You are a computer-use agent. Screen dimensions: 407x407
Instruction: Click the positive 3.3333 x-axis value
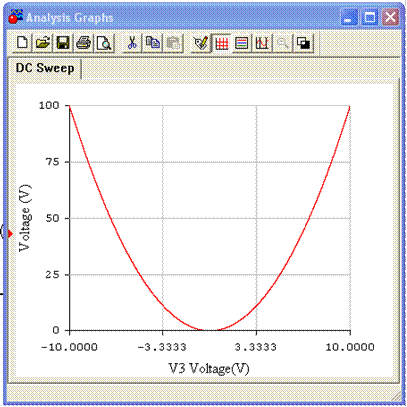click(256, 347)
